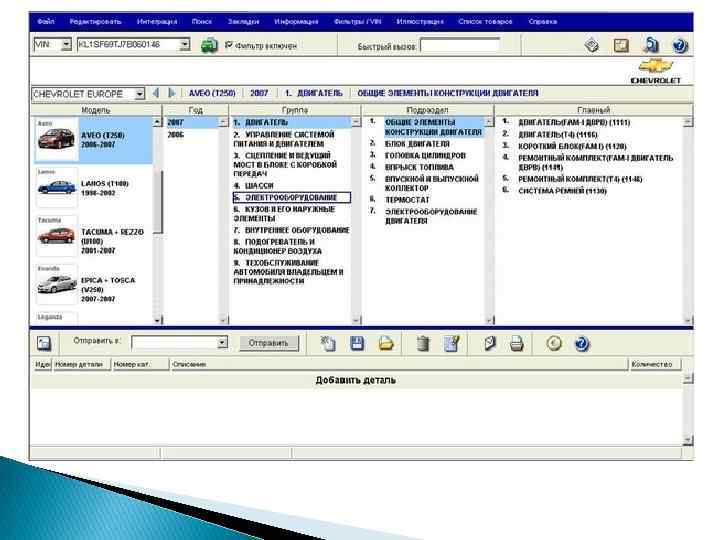The width and height of the screenshot is (720, 540).
Task: Open the Информация menu
Action: pos(296,22)
